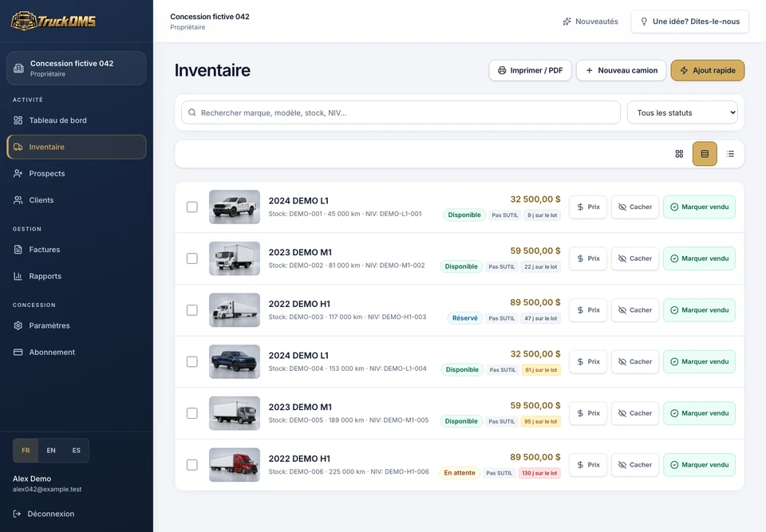766x532 pixels.
Task: Click the lightning icon on Ajout rapide
Action: 684,70
